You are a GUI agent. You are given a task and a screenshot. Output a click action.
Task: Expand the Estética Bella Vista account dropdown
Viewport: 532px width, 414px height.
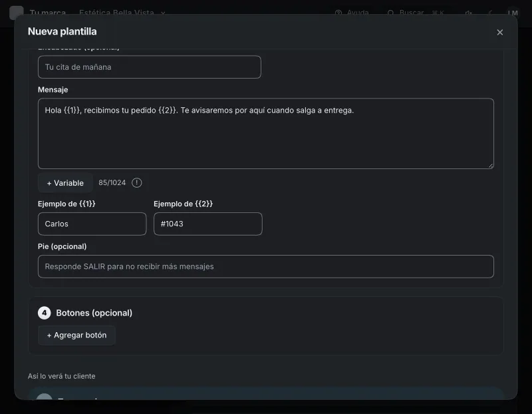coord(122,13)
